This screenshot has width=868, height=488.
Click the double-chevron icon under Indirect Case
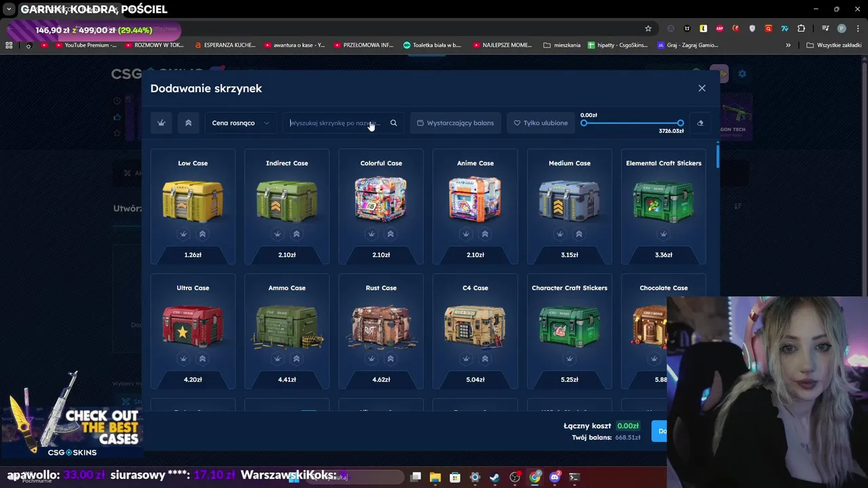coord(296,234)
